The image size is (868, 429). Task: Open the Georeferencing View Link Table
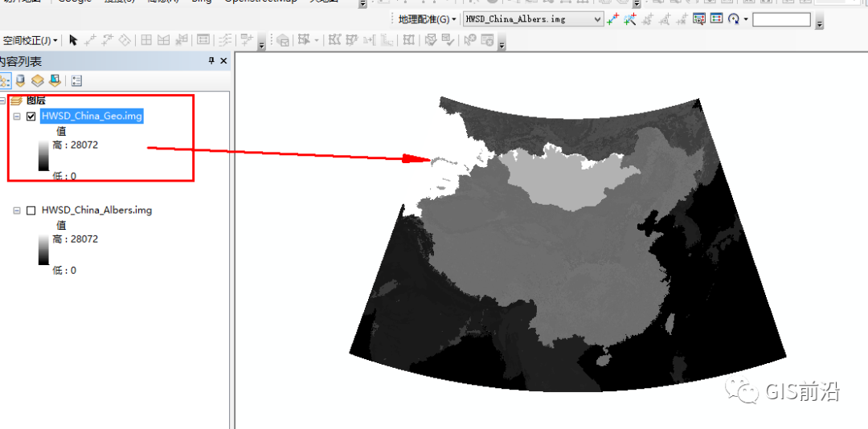pos(716,19)
